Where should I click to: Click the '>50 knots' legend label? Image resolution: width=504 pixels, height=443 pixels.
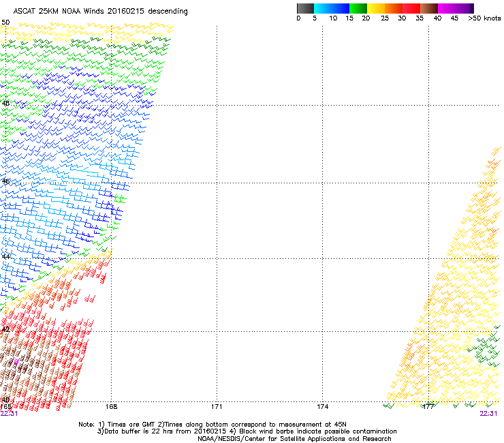click(484, 18)
